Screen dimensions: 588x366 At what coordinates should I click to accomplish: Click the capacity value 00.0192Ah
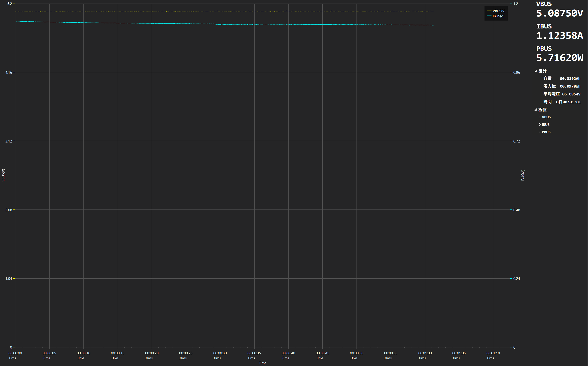570,79
